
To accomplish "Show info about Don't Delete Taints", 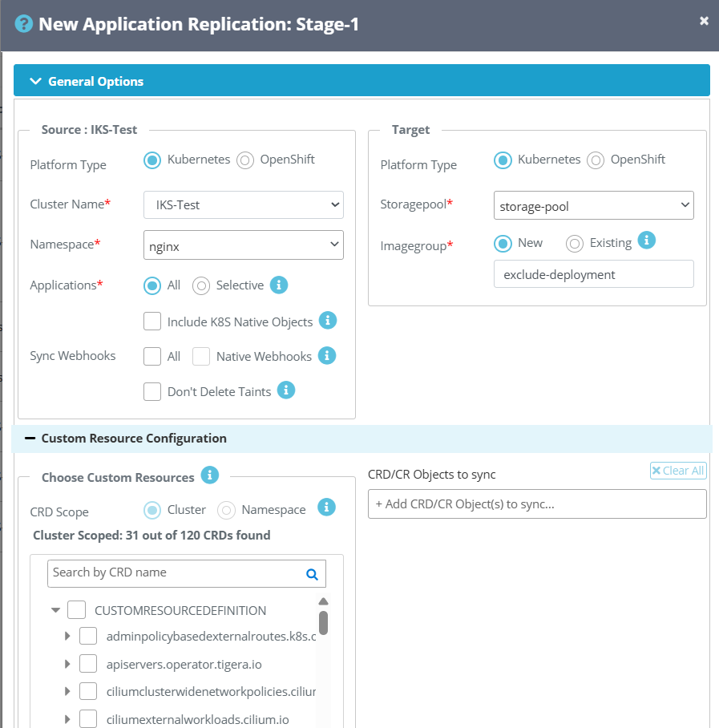I will pos(286,390).
